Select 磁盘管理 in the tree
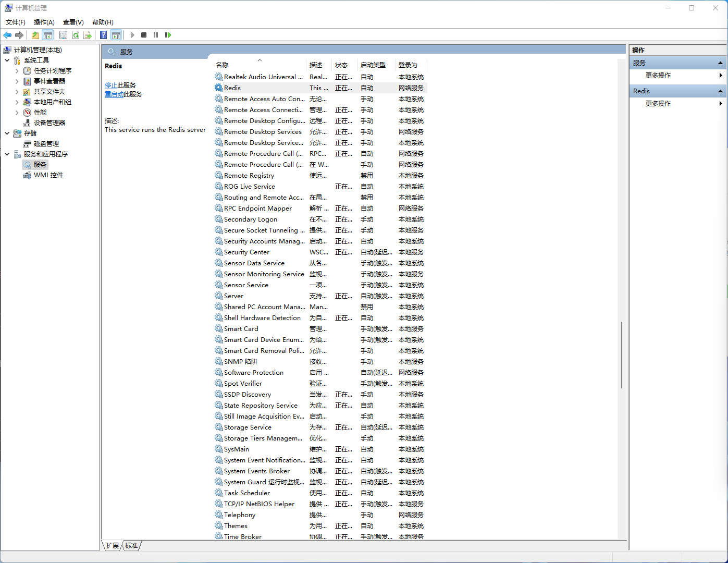The height and width of the screenshot is (563, 728). [46, 144]
